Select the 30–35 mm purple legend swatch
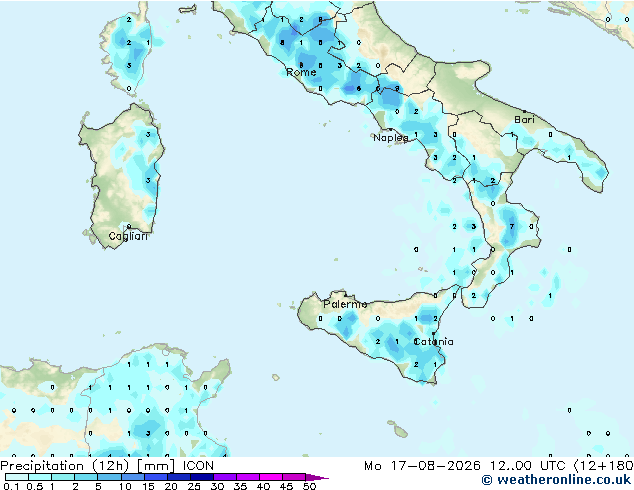The image size is (634, 490). [x=224, y=477]
